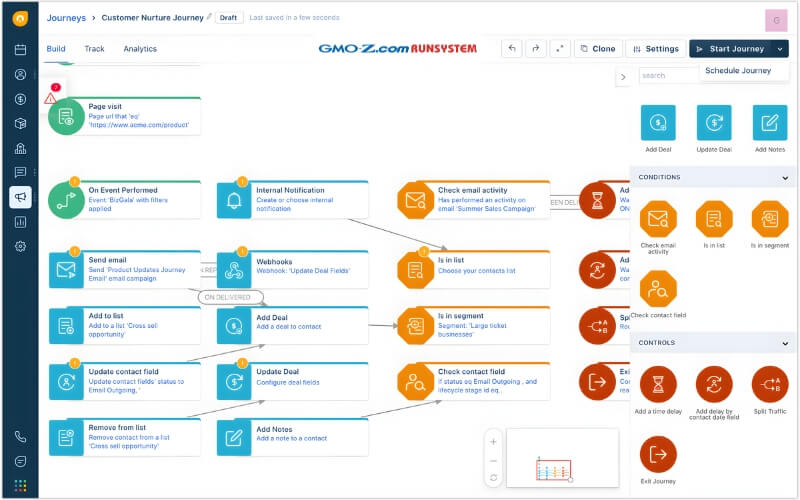
Task: Open the Update Deal node on the canvas
Action: (x=292, y=381)
